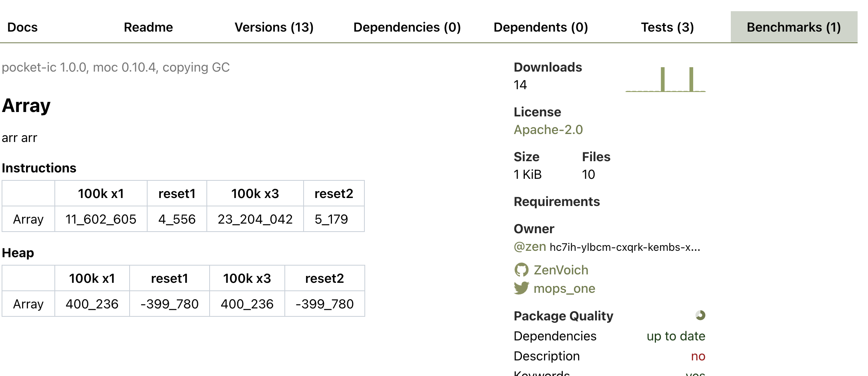Viewport: 868px width, 376px height.
Task: Click the truncated owner principal ID
Action: (625, 247)
